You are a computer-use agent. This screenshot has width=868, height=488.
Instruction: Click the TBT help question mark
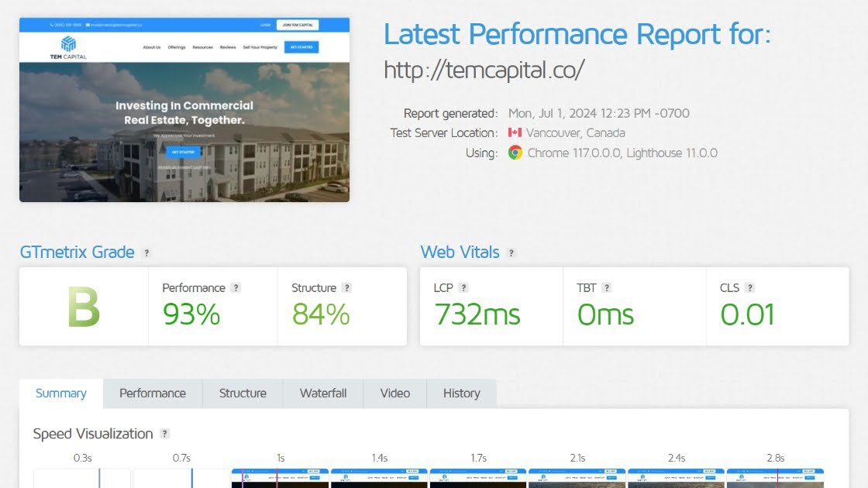(x=607, y=288)
